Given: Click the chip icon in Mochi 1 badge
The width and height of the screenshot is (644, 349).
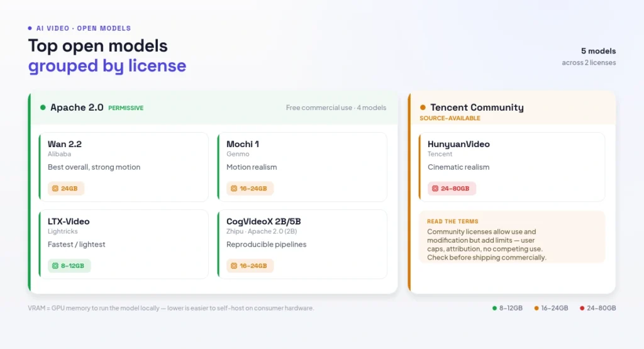Looking at the screenshot, I should (234, 189).
